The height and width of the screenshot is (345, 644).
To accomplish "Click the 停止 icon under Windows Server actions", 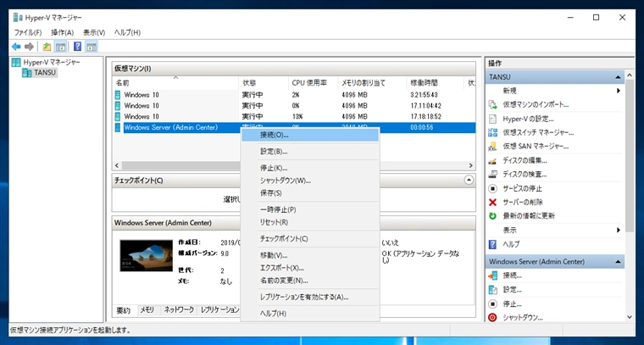I will point(492,304).
